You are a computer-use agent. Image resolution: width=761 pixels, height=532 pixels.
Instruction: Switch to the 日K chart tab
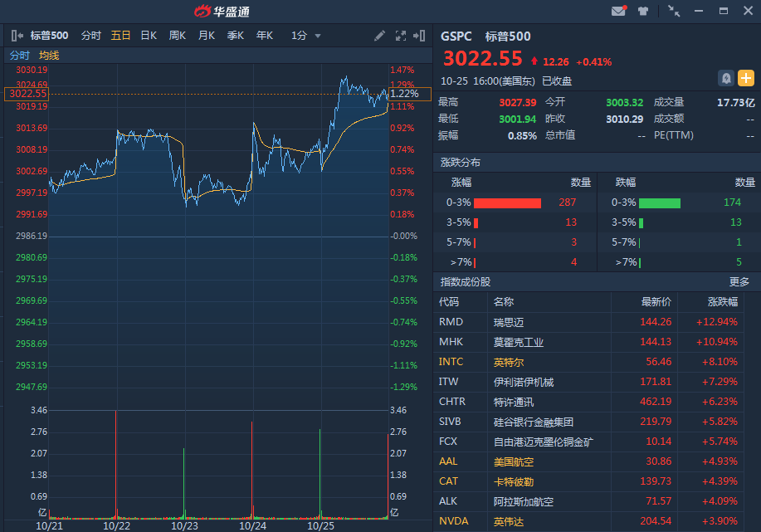149,36
